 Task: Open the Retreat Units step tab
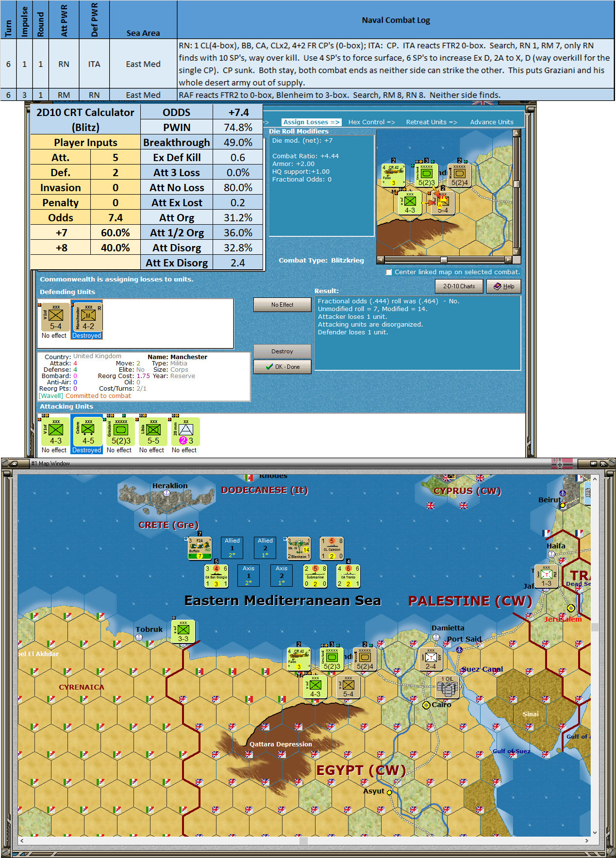coord(431,122)
